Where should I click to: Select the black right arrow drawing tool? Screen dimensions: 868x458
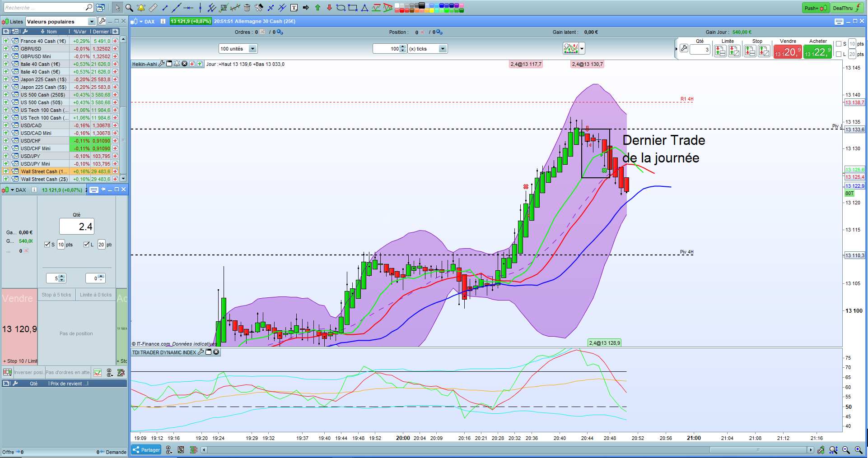306,8
